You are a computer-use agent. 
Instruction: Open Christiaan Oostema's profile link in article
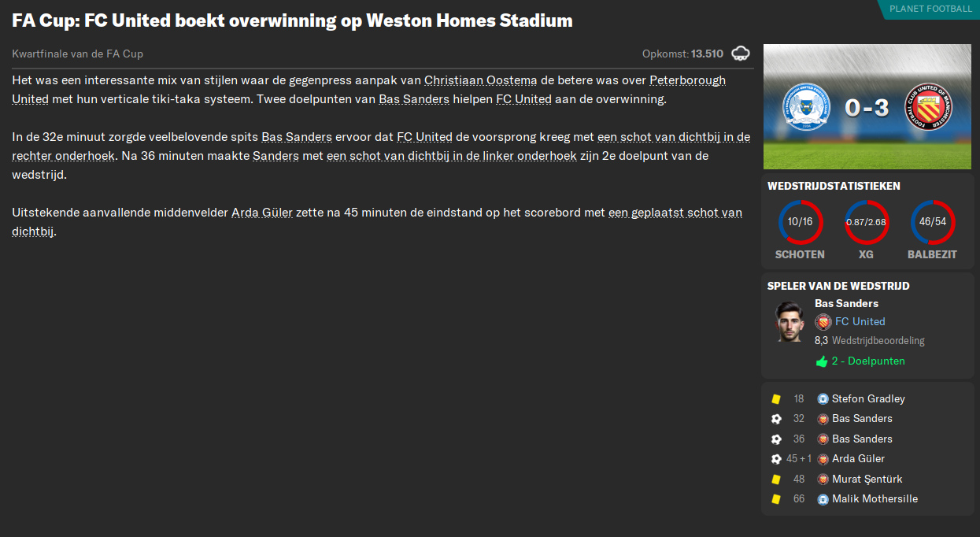coord(480,80)
